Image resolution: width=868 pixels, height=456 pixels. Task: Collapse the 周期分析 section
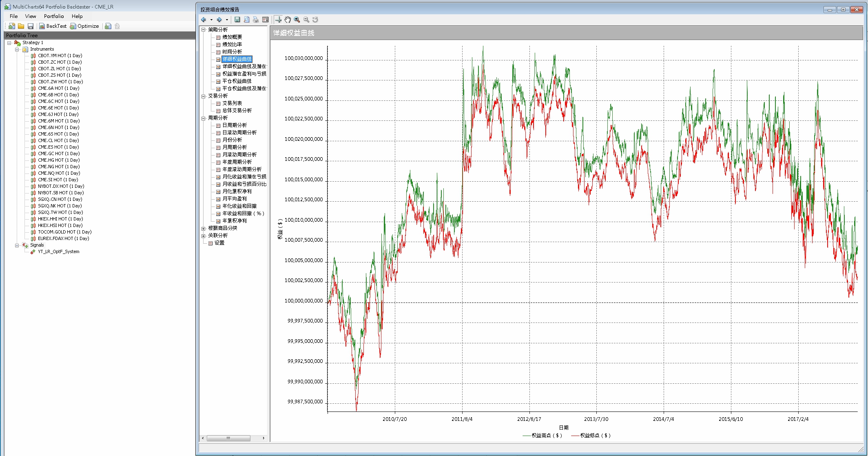tap(204, 118)
